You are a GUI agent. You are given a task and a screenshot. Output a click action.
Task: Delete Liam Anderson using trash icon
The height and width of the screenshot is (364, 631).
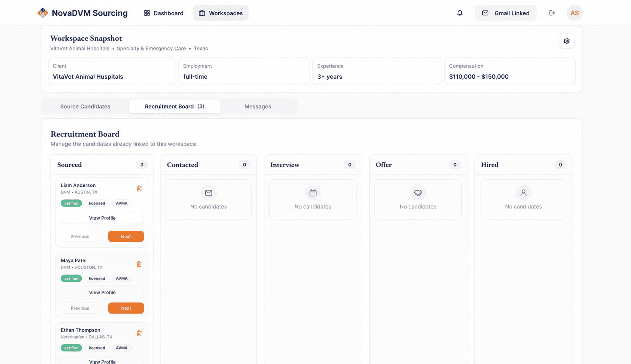pos(139,188)
